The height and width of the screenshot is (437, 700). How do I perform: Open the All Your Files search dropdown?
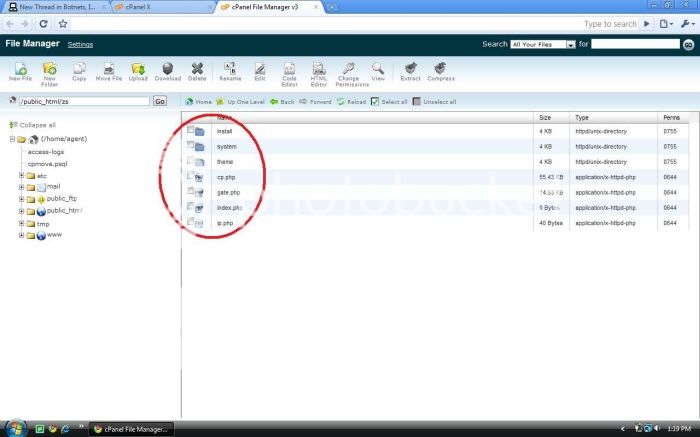543,44
